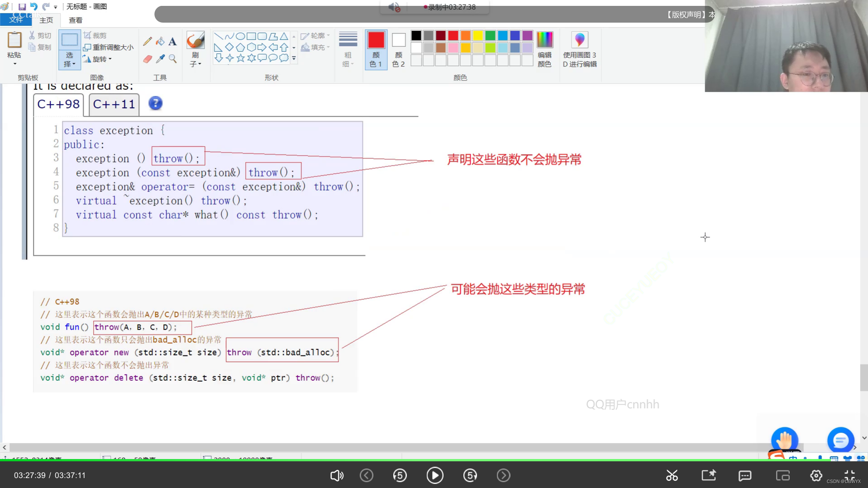Select the Text tool
This screenshot has height=488, width=868.
(172, 41)
